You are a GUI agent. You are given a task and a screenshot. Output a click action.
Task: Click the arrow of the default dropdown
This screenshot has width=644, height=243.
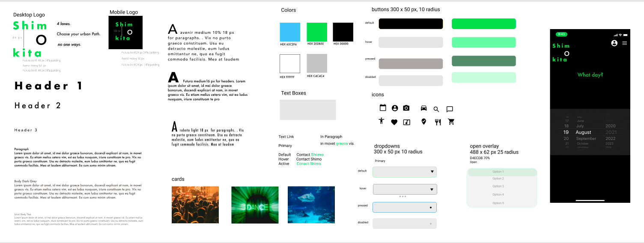[432, 172]
